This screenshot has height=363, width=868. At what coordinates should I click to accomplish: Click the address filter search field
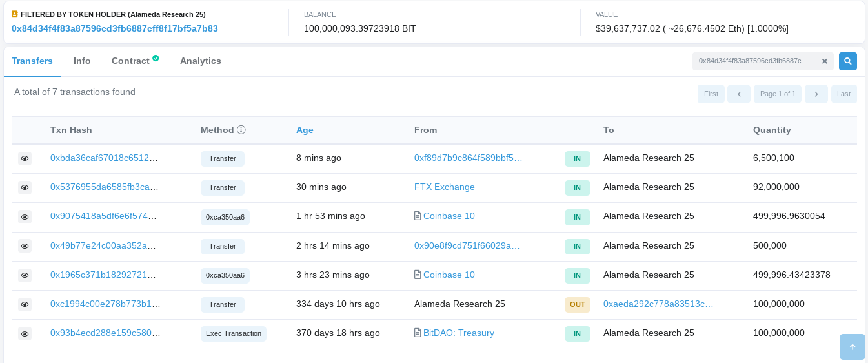[x=754, y=61]
